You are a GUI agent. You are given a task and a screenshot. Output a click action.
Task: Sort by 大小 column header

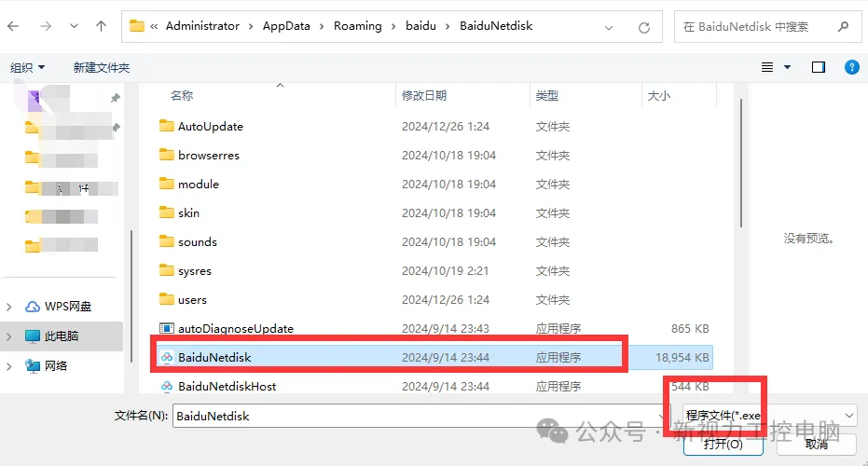coord(659,96)
